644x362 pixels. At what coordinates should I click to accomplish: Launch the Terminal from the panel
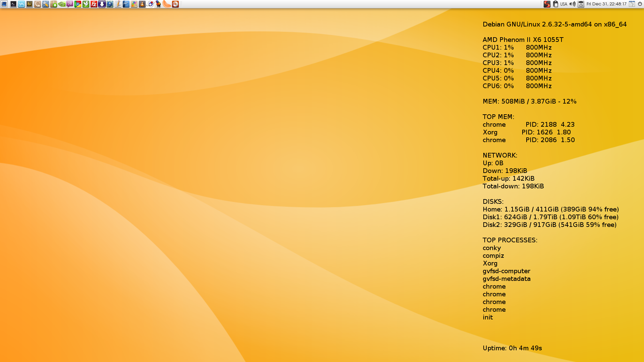[x=13, y=4]
